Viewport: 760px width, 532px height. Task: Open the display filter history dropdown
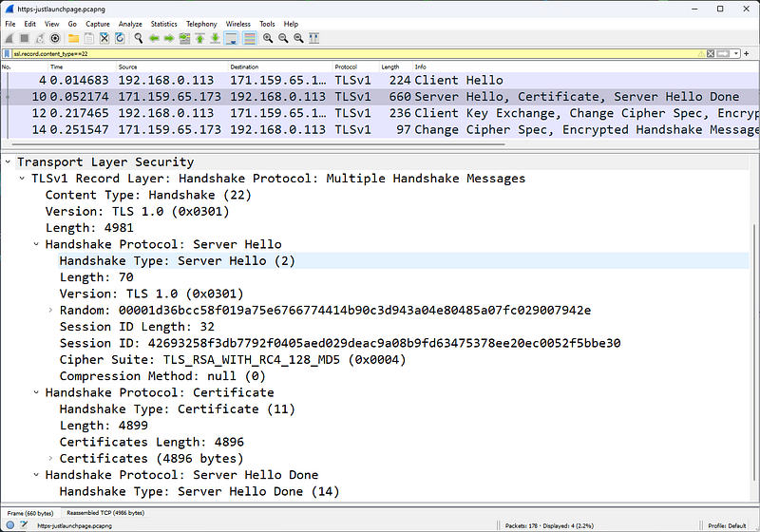tap(735, 54)
